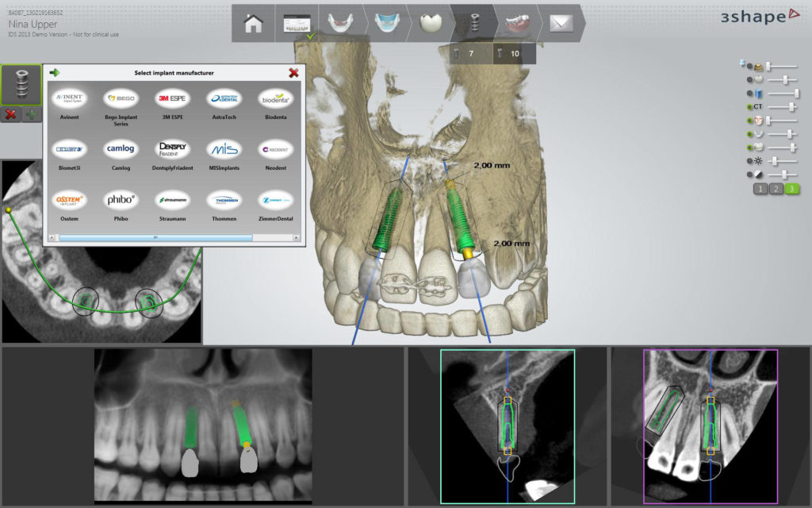This screenshot has width=812, height=508.
Task: Toggle visibility of the implant abutment layer
Action: [750, 67]
